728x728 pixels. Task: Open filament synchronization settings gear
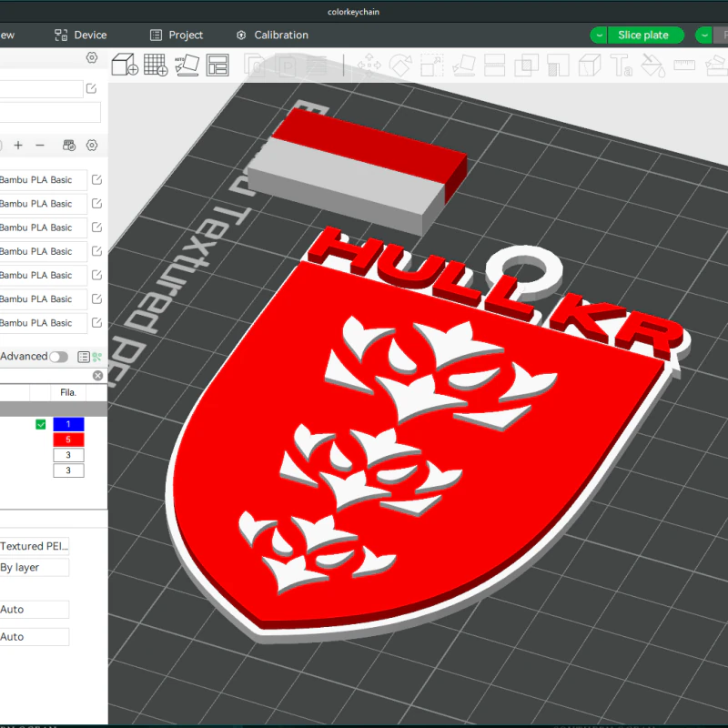pos(92,146)
